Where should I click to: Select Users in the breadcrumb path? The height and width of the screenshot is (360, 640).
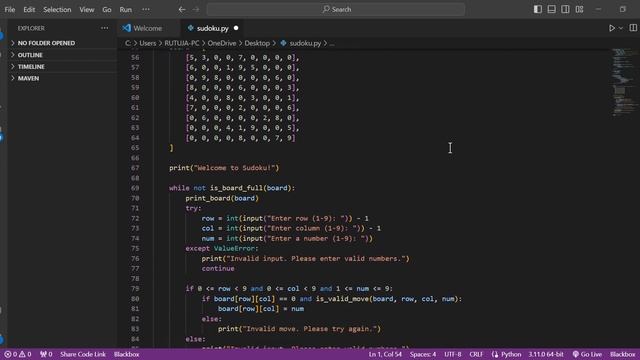(147, 43)
